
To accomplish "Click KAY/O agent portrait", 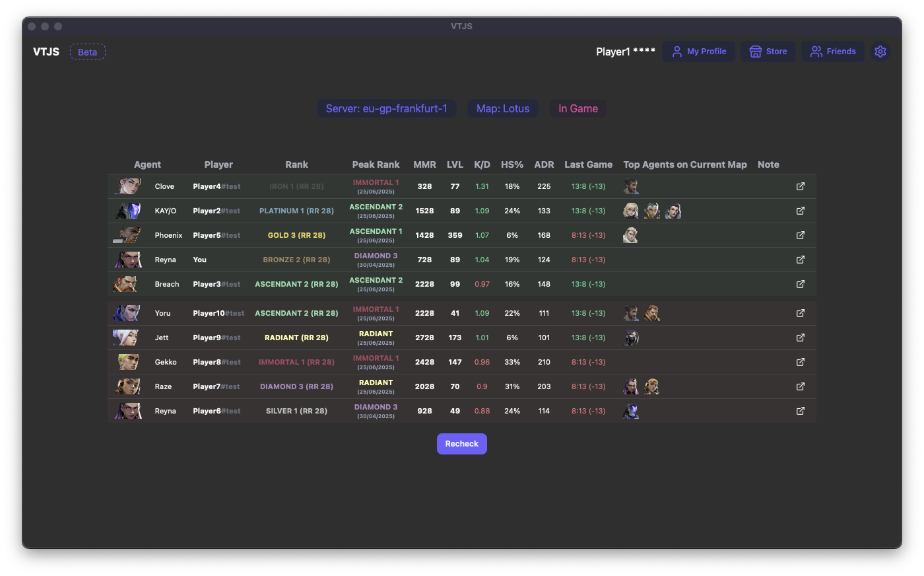I will 127,211.
